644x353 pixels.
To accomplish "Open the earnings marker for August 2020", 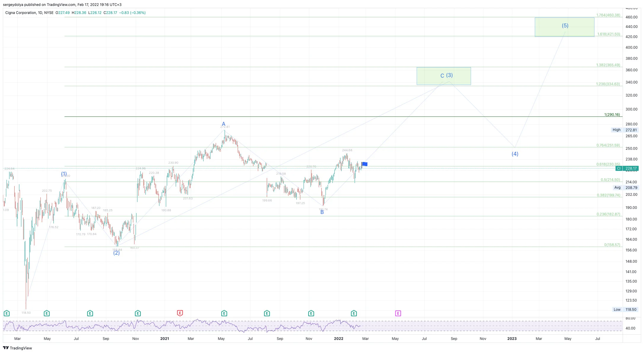I will [x=90, y=313].
